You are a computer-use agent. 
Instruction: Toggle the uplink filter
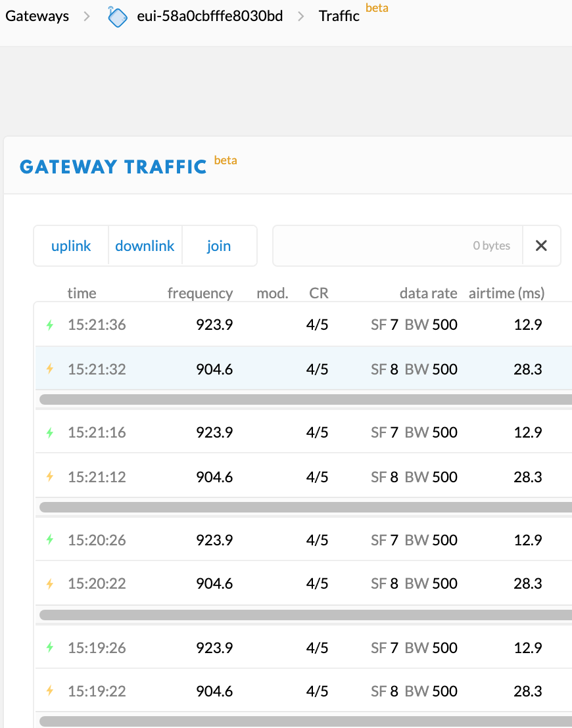71,246
